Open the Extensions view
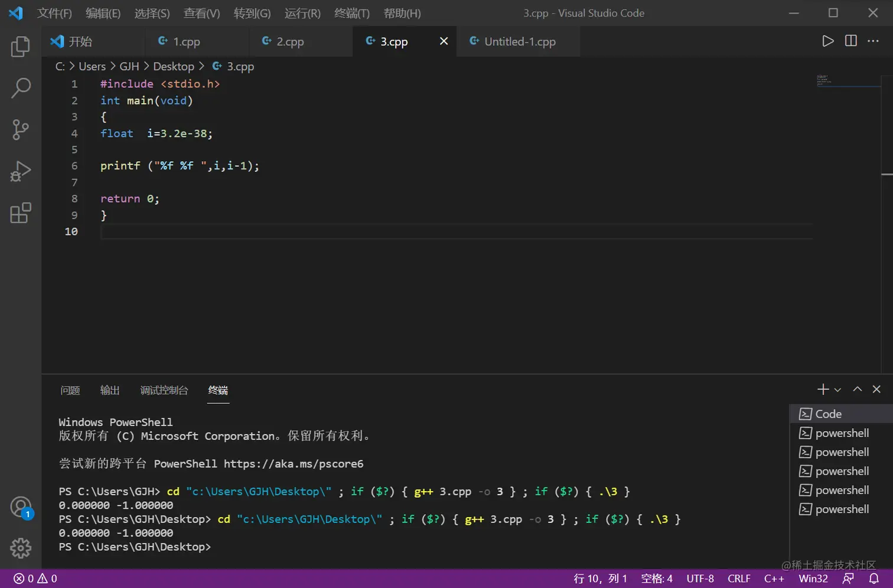The image size is (893, 588). click(x=20, y=213)
